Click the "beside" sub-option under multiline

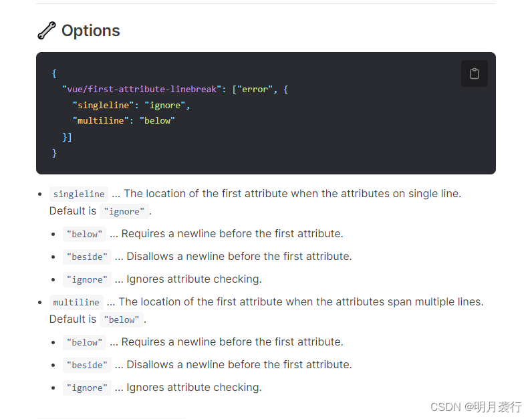87,365
